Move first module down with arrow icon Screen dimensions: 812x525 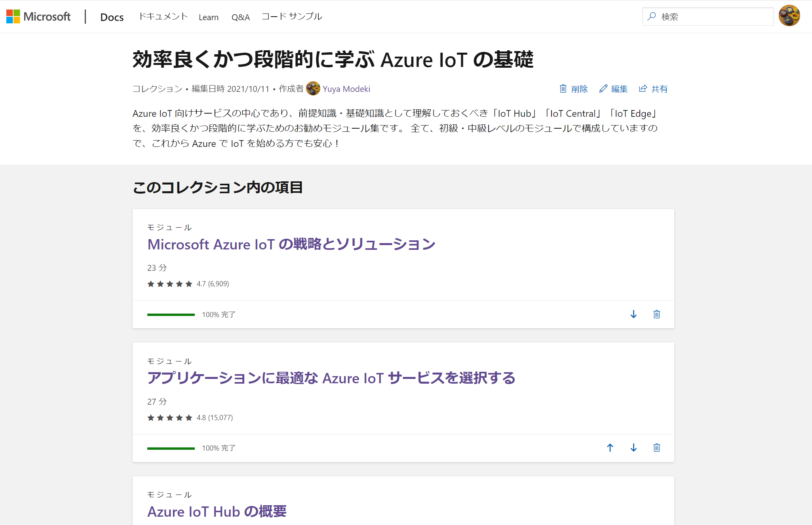click(x=633, y=314)
